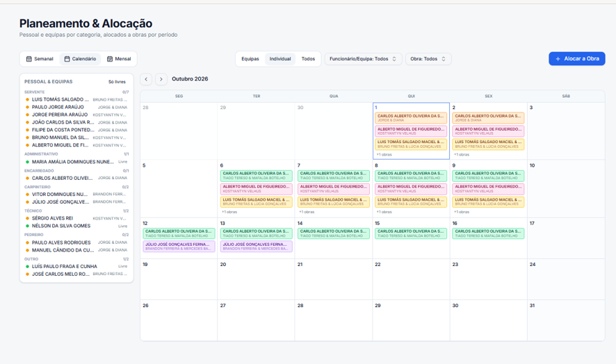Show +1 obras on day 6
The width and height of the screenshot is (616, 364).
click(229, 212)
